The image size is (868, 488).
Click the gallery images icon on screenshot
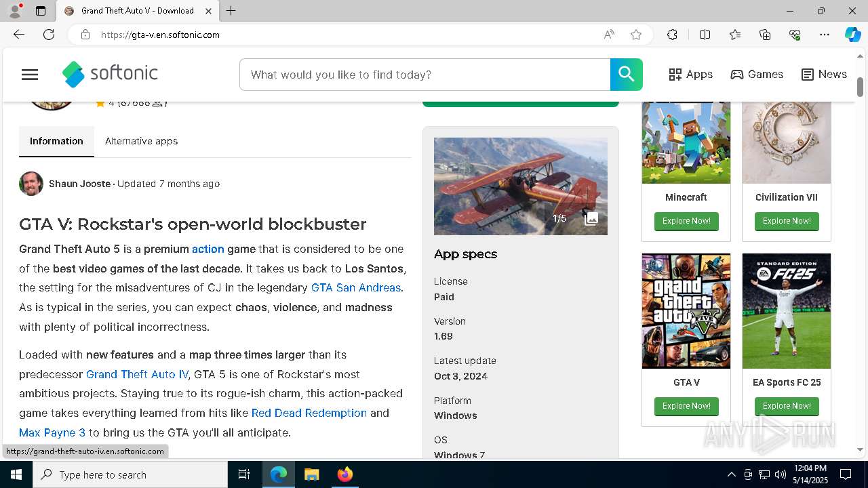point(591,218)
